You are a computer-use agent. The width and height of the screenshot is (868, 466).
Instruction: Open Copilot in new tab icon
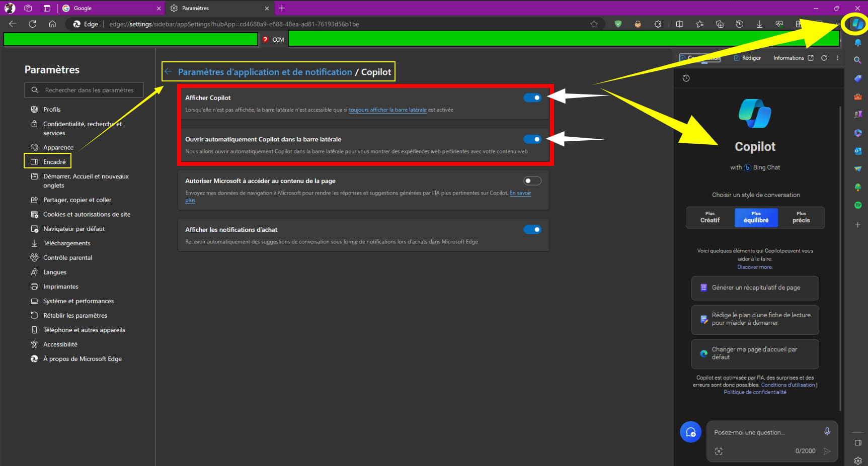pos(810,58)
